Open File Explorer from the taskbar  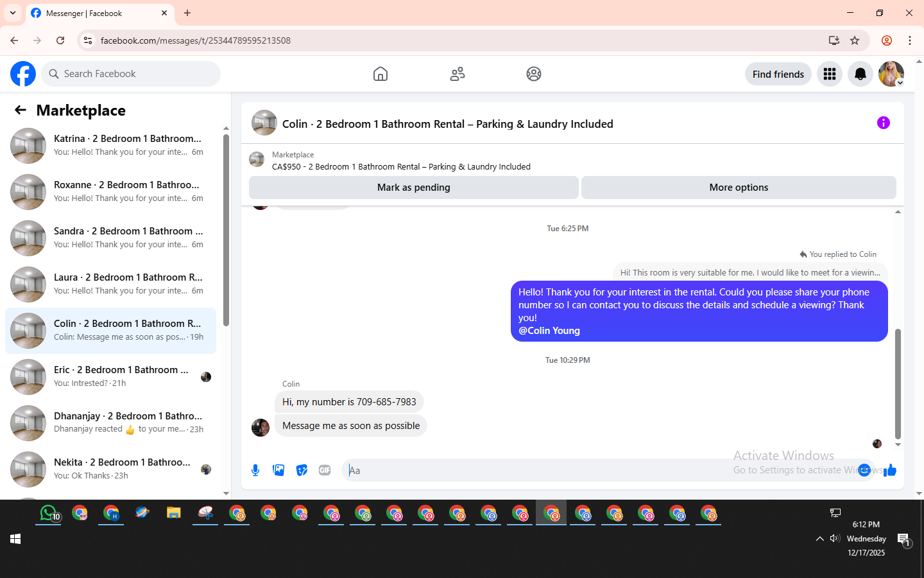point(173,513)
